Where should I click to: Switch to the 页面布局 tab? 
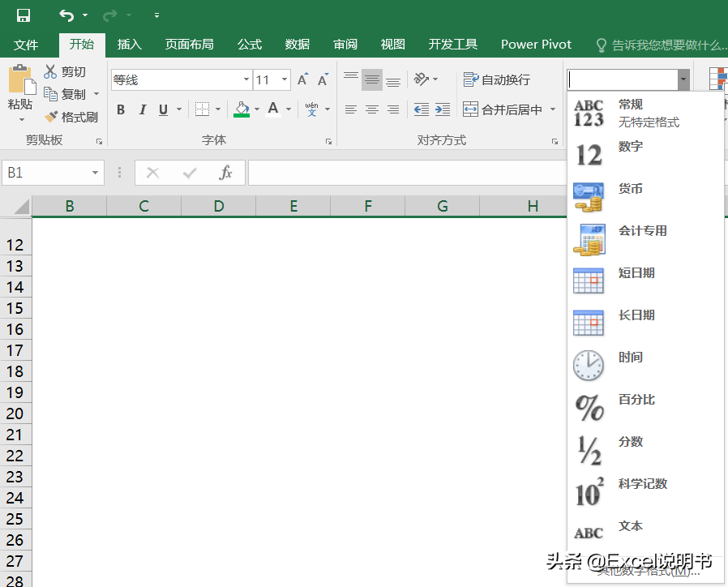tap(190, 45)
